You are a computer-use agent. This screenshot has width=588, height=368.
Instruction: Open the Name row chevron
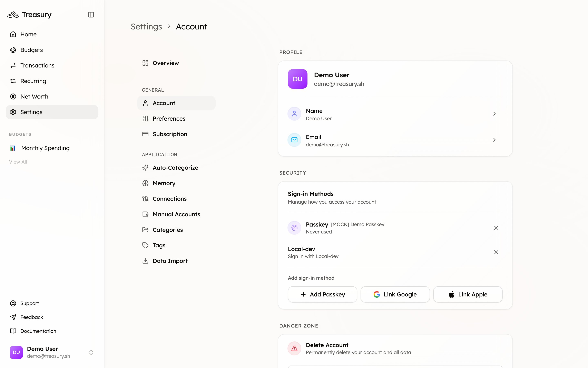tap(494, 114)
